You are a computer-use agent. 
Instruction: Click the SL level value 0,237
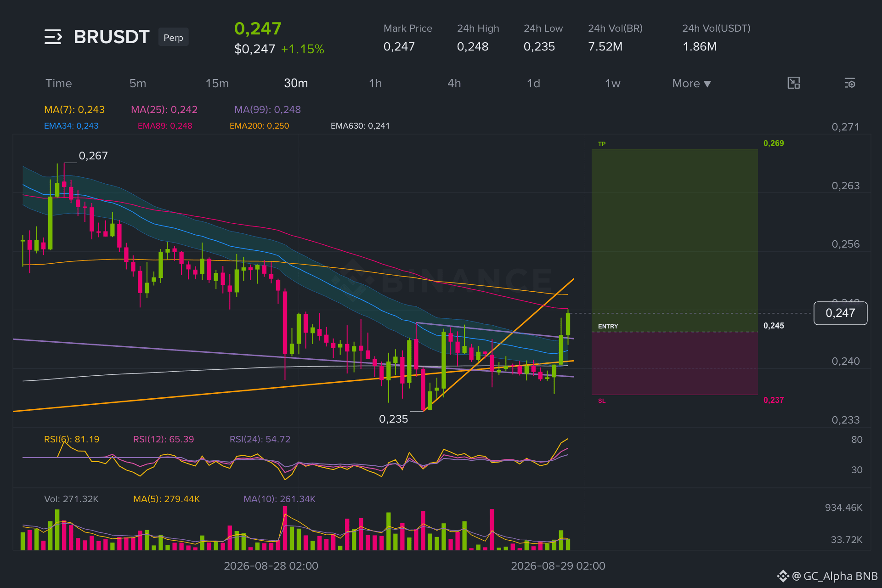pyautogui.click(x=774, y=400)
